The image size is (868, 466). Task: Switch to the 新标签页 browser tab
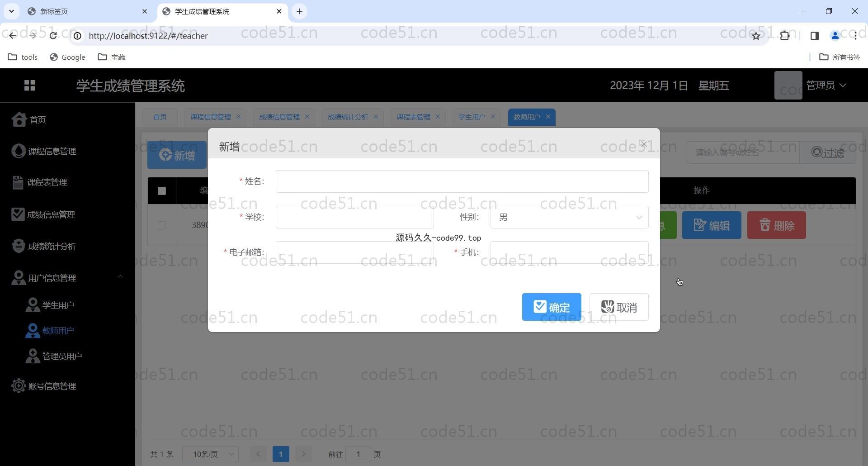[x=88, y=11]
